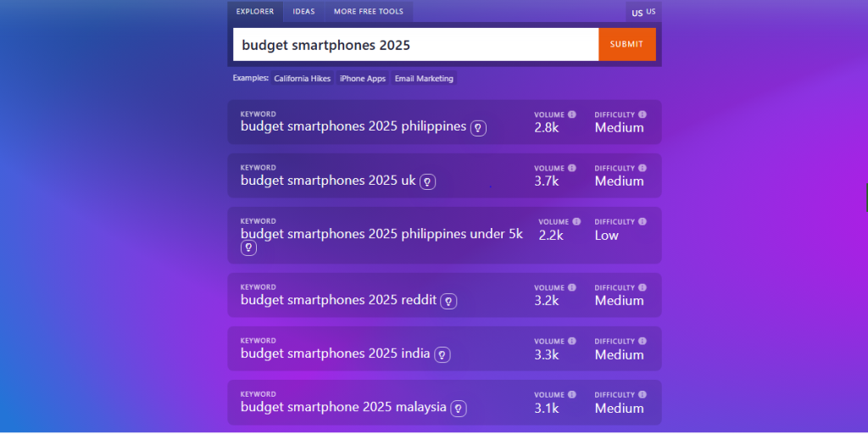Open the More Free Tools tab
The height and width of the screenshot is (434, 868).
369,12
